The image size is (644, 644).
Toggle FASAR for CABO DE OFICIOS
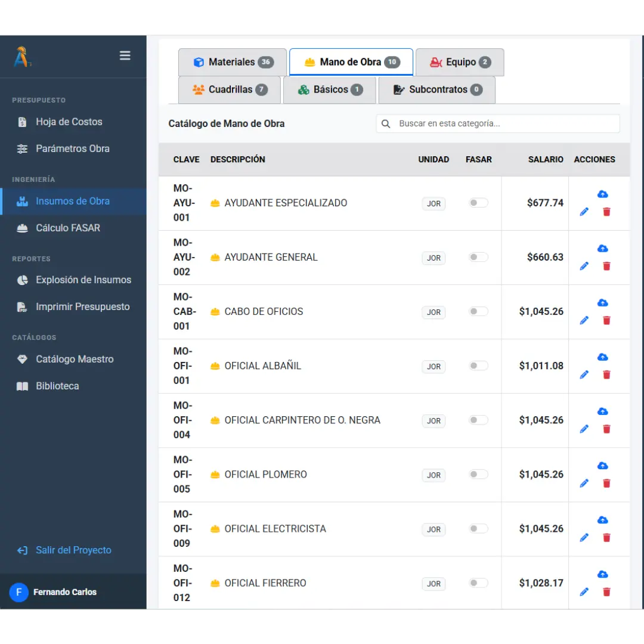[x=478, y=311]
